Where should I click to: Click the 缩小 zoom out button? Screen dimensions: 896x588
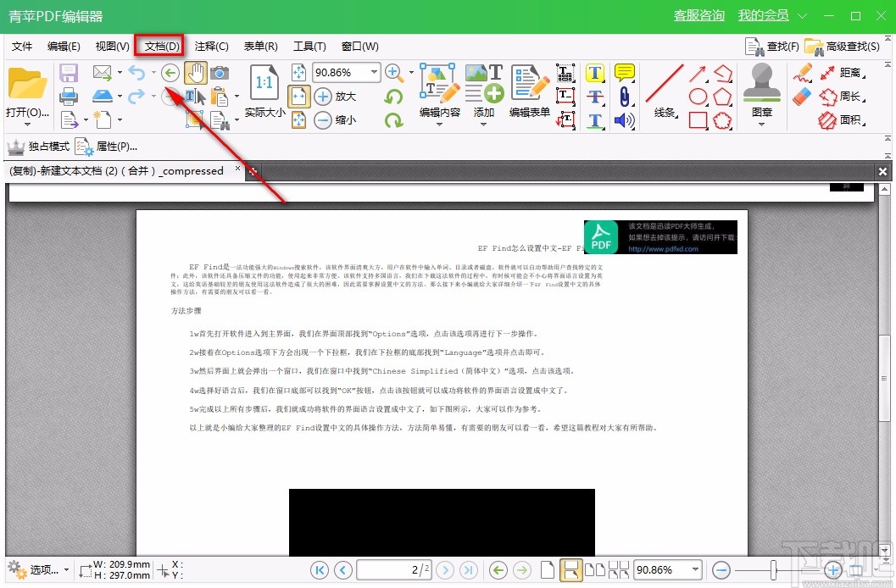point(336,119)
